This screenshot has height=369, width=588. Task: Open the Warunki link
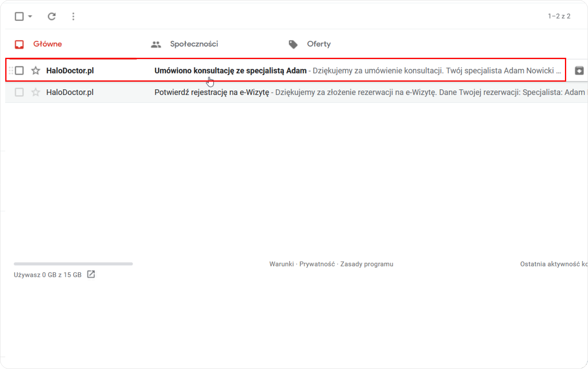tap(281, 264)
